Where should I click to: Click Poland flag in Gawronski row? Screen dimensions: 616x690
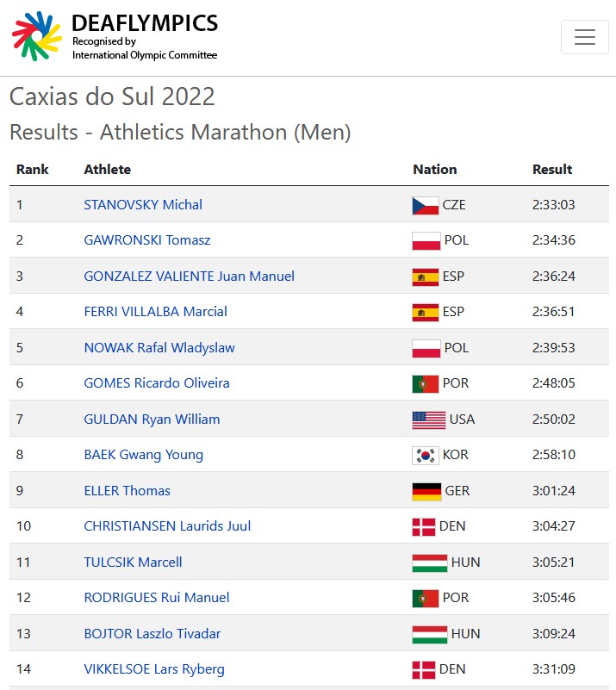point(426,240)
